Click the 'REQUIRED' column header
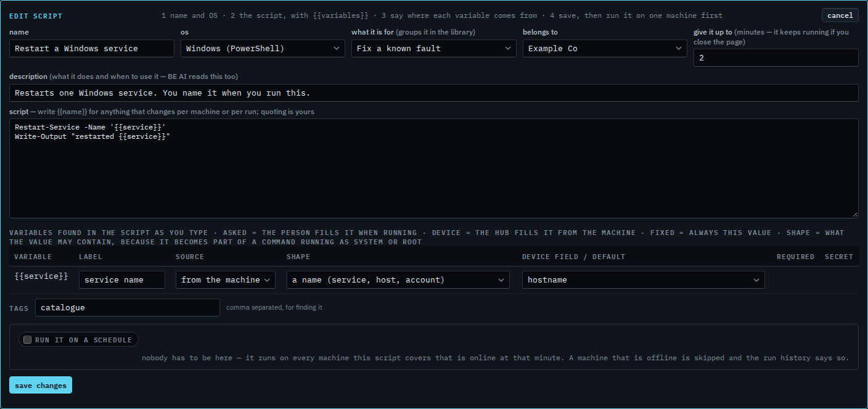 click(795, 257)
